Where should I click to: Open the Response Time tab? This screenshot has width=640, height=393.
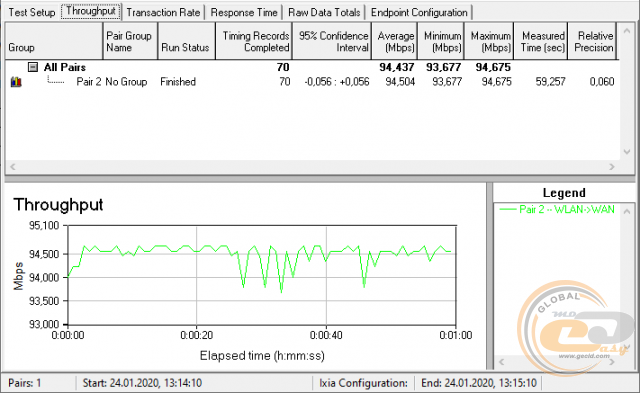tap(244, 12)
